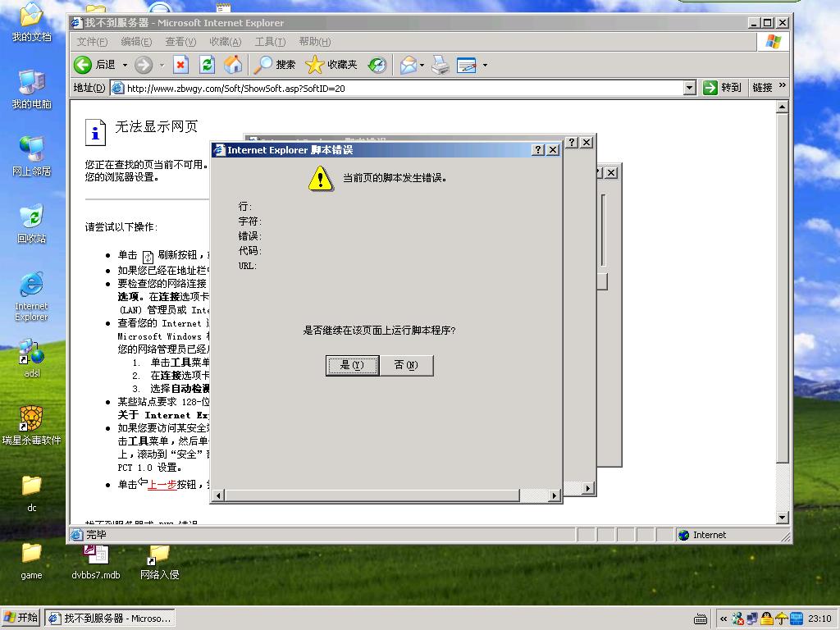
Task: Open the 工具(T) menu
Action: point(270,42)
